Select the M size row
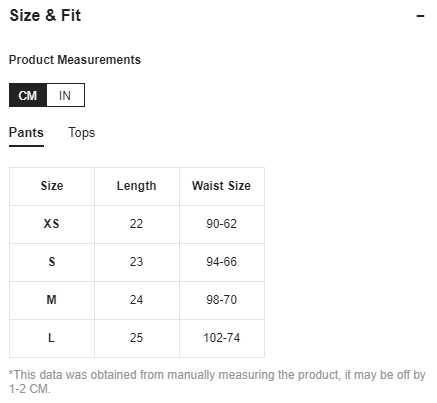437x403 pixels. (137, 300)
